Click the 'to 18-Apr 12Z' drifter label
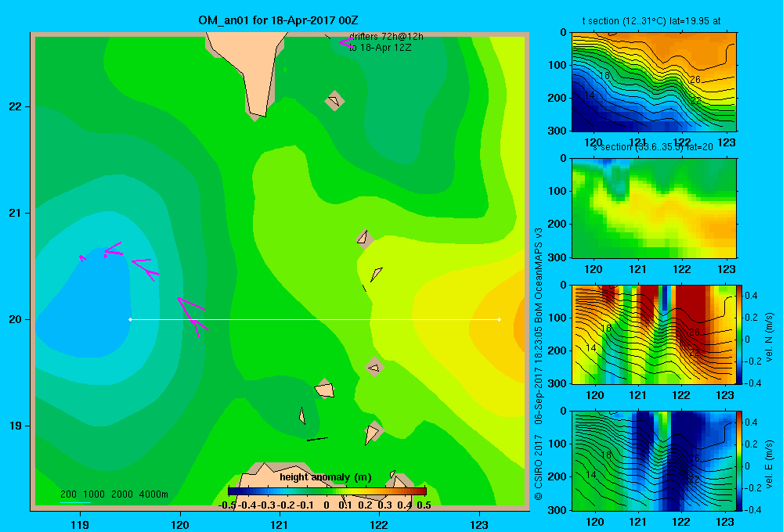The width and height of the screenshot is (783, 532). click(x=380, y=48)
